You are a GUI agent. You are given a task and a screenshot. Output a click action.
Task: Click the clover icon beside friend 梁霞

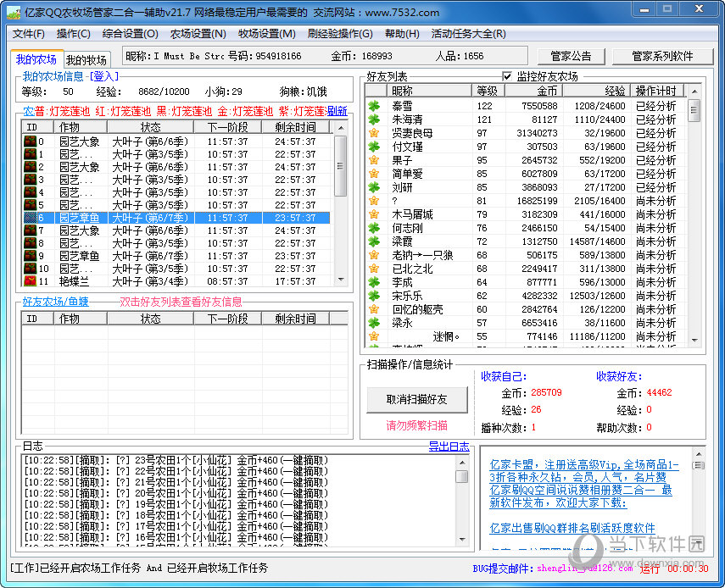[x=374, y=241]
